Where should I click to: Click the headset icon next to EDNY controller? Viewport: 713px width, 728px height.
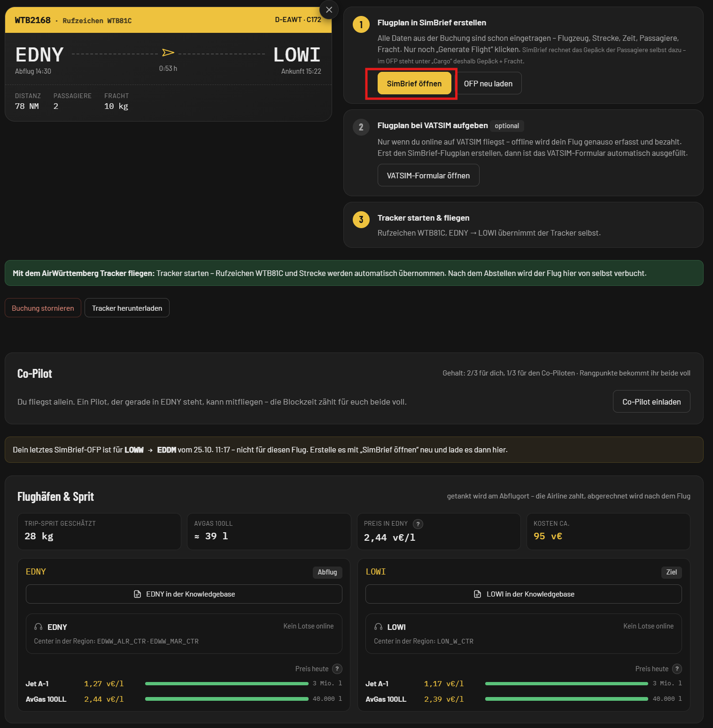39,627
